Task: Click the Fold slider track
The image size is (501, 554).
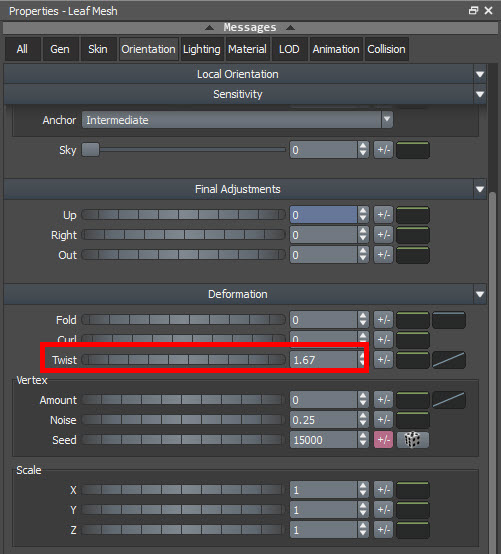Action: [x=183, y=320]
